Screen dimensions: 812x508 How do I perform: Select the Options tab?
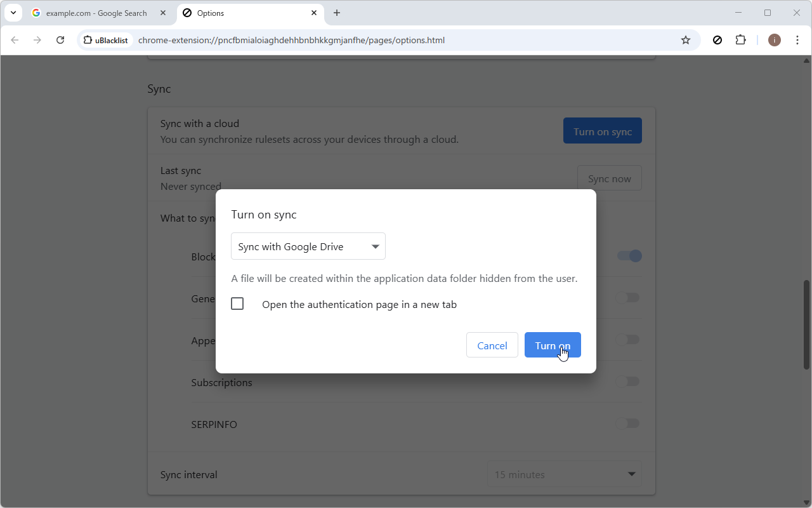click(247, 13)
